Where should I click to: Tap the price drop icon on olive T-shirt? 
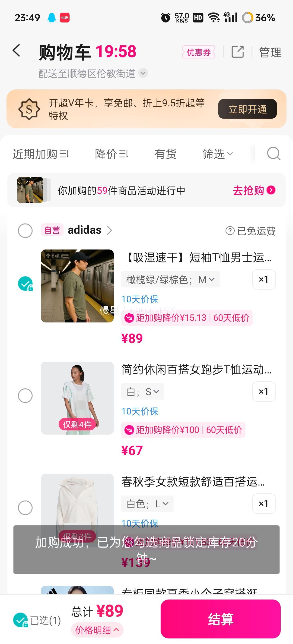pyautogui.click(x=129, y=318)
